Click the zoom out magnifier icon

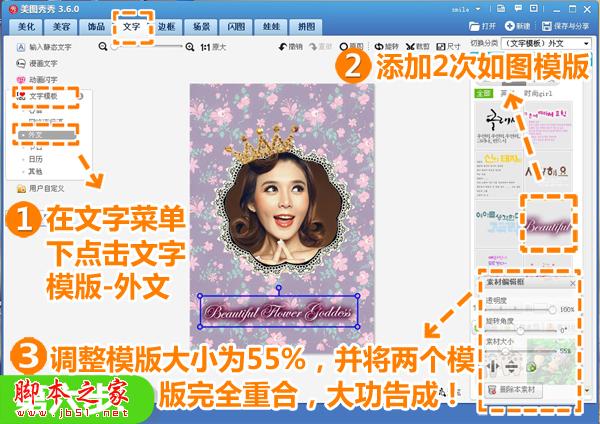pos(103,47)
